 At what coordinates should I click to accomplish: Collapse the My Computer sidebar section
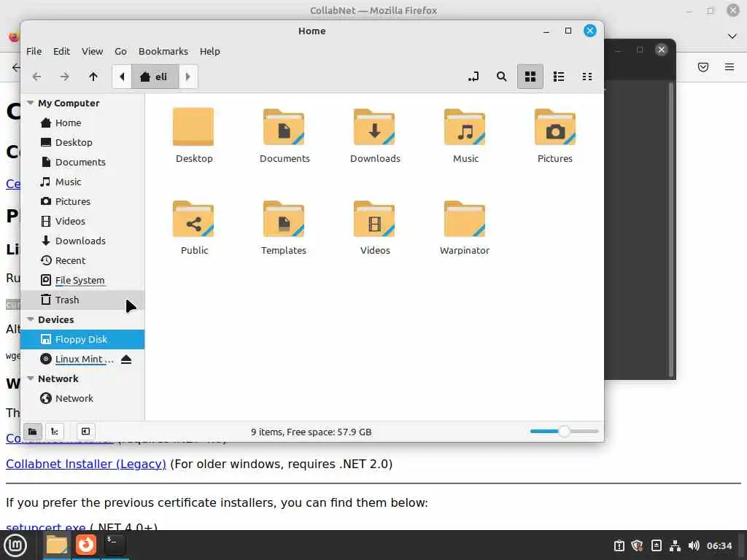click(31, 103)
